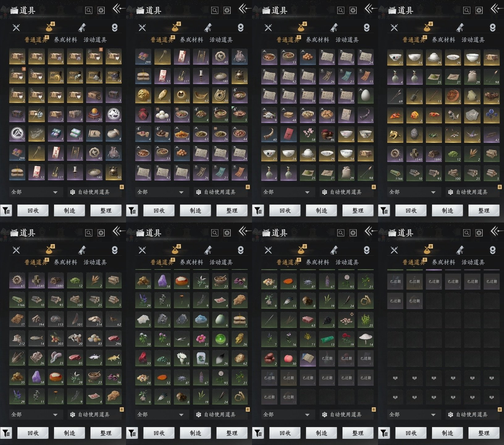Pick the golden orb on pedestal with count 20
This screenshot has height=445, width=504.
tap(94, 115)
